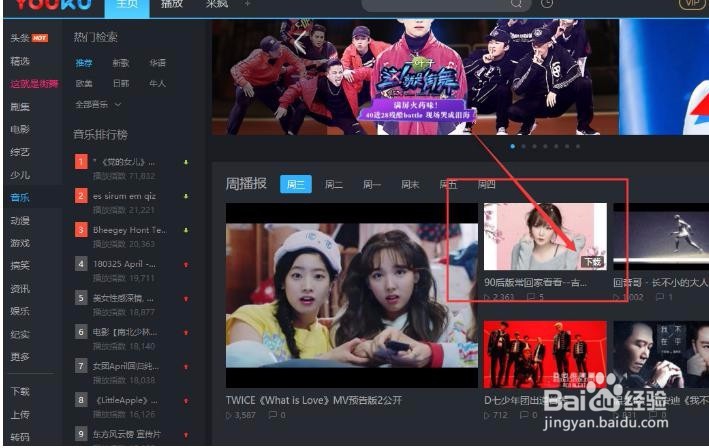Filter hot search by 日韩
The height and width of the screenshot is (448, 709).
pos(121,84)
